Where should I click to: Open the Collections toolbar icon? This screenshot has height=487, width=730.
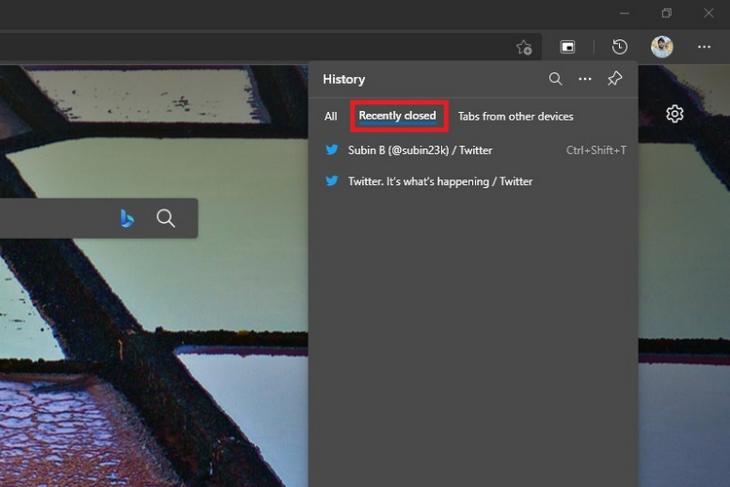[567, 47]
